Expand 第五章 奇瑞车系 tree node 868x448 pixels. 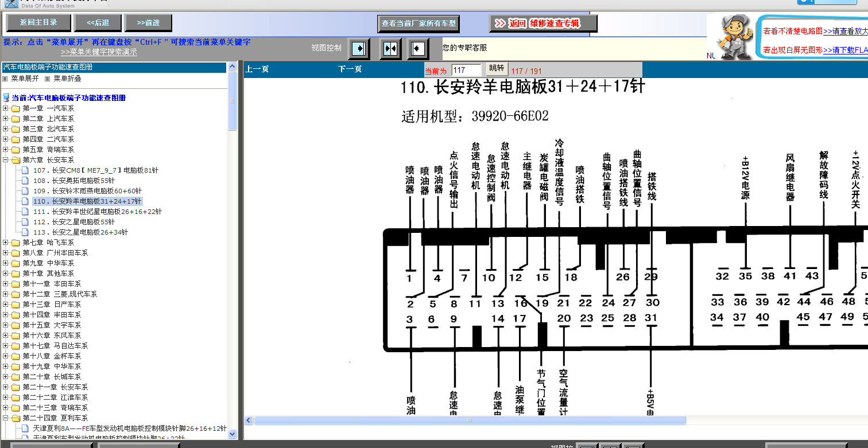click(x=6, y=150)
